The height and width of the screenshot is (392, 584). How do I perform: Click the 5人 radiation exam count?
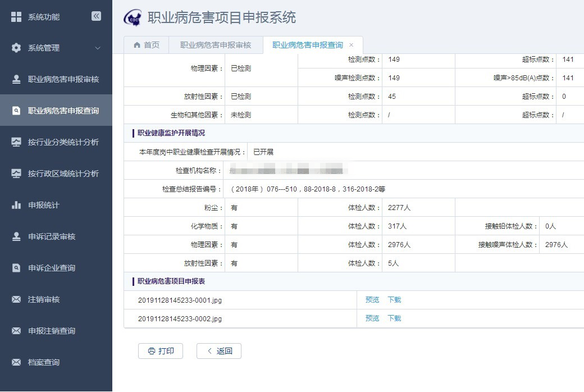tap(393, 263)
